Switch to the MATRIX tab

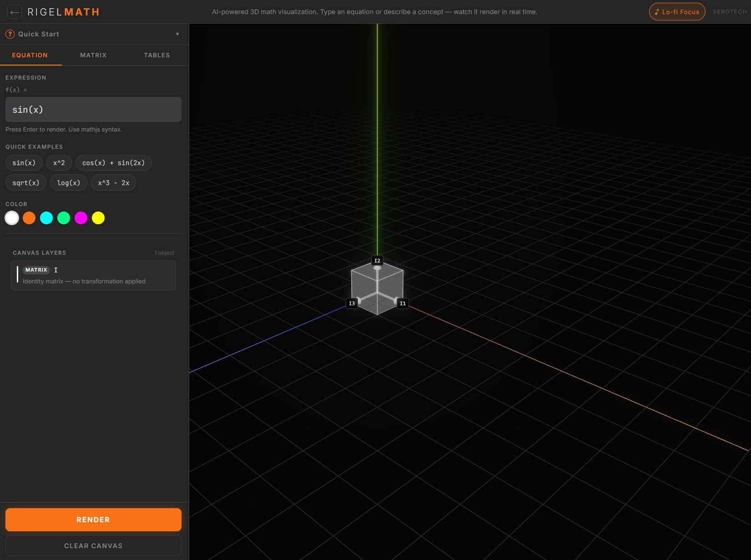click(93, 55)
